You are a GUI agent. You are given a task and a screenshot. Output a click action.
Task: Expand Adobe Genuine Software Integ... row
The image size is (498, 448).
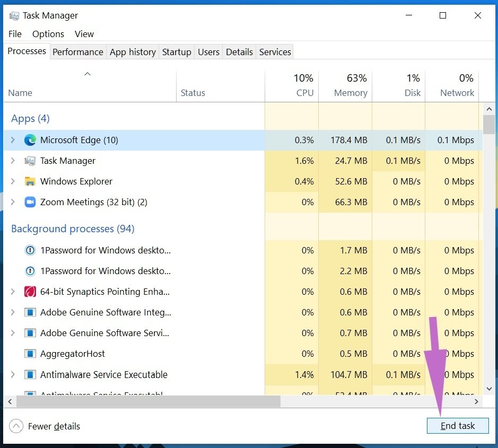(13, 312)
